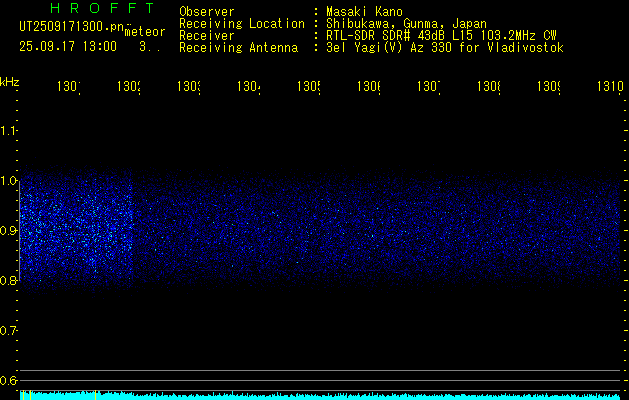Click the 0.9 kHz frequency tick

tap(9, 231)
